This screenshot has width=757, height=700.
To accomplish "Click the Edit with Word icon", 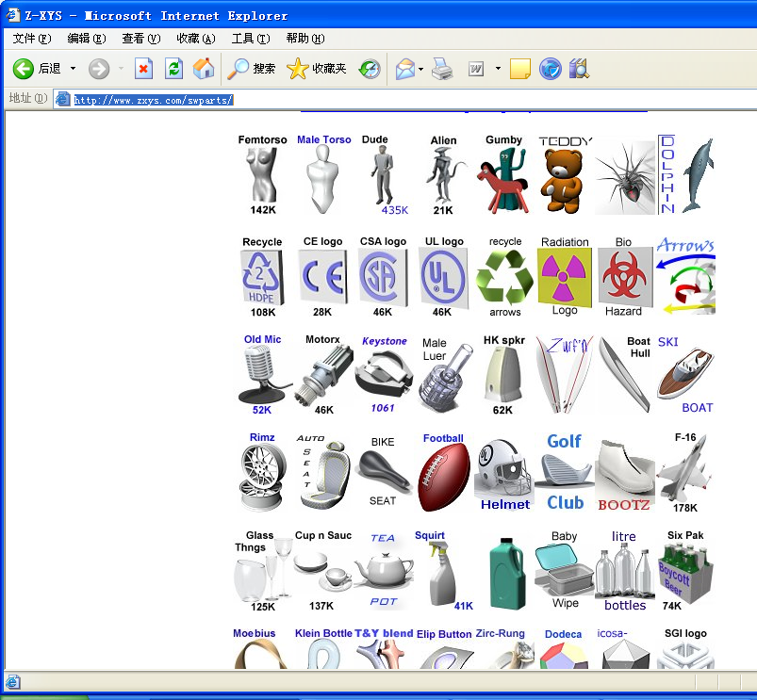I will click(476, 69).
